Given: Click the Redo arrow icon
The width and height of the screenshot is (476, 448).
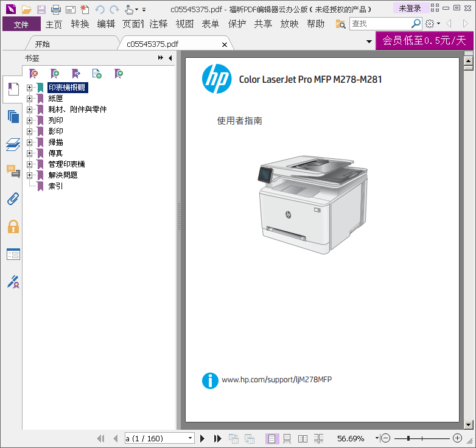Looking at the screenshot, I should 114,10.
